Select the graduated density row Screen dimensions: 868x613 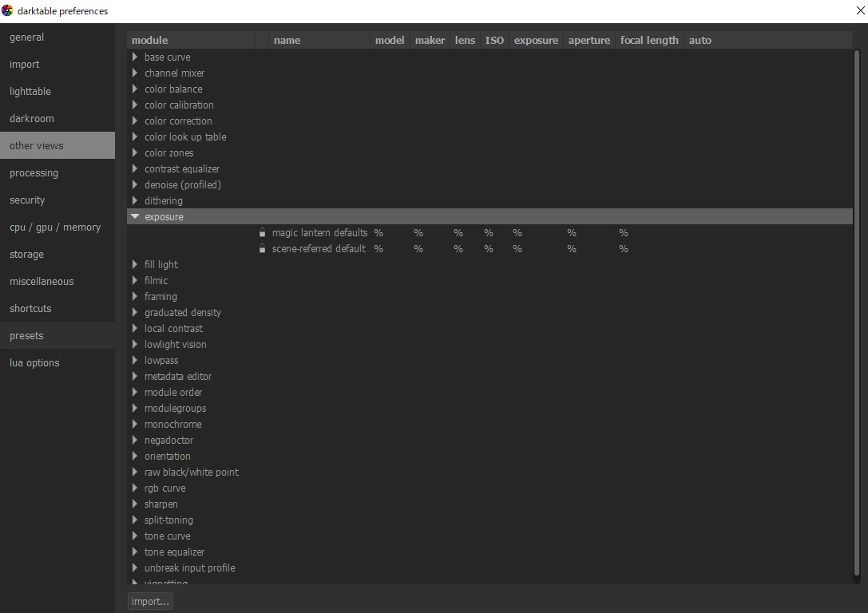click(490, 313)
